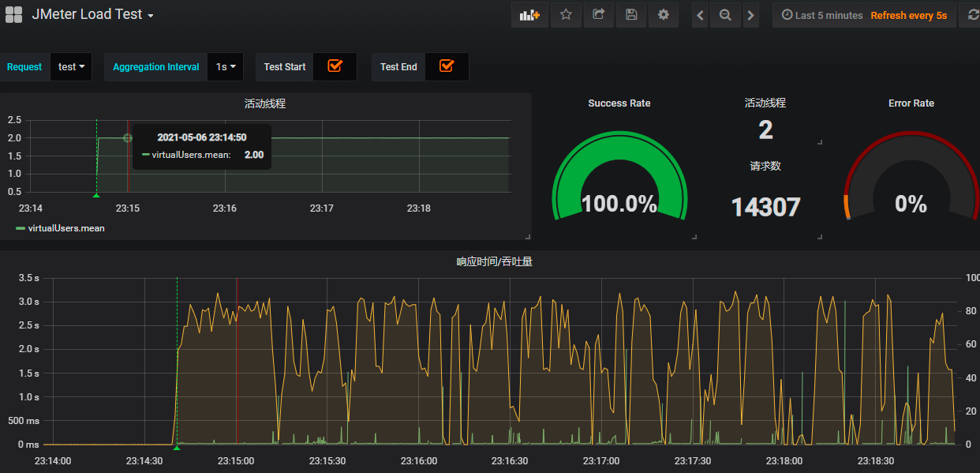The image size is (980, 473).
Task: Toggle the Test Start annotation checkbox
Action: (335, 66)
